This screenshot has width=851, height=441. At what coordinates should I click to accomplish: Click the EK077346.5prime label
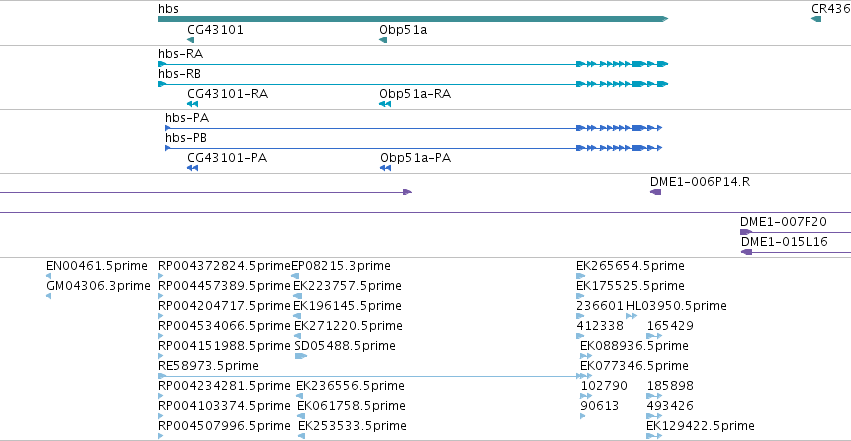click(634, 366)
